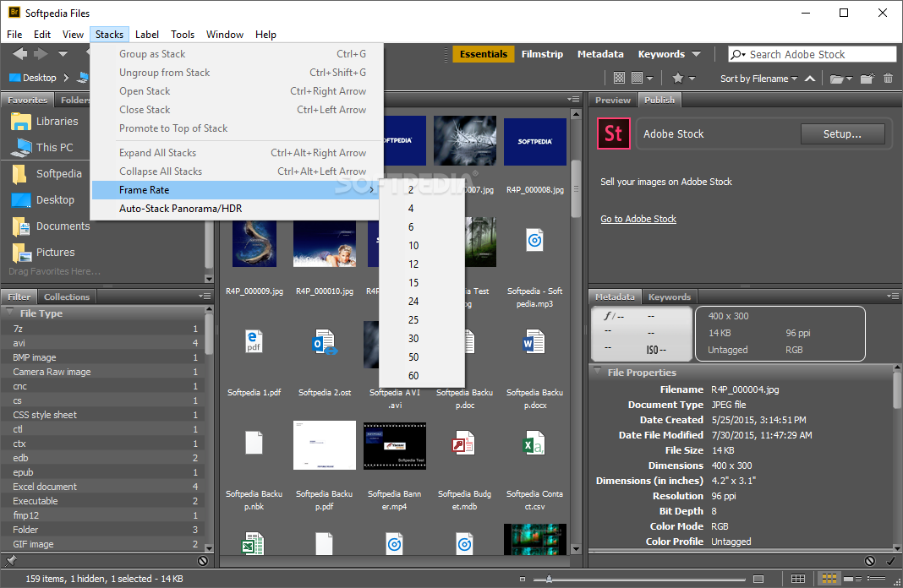Click the clear filter icon in Filter panel
This screenshot has height=588, width=903.
click(203, 560)
